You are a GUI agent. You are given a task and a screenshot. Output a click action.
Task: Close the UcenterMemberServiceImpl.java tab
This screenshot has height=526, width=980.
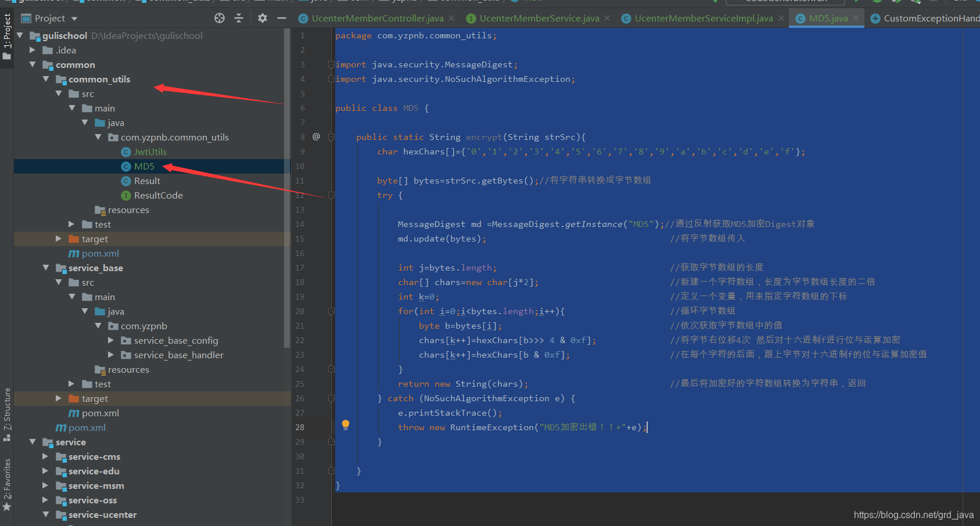(x=781, y=18)
